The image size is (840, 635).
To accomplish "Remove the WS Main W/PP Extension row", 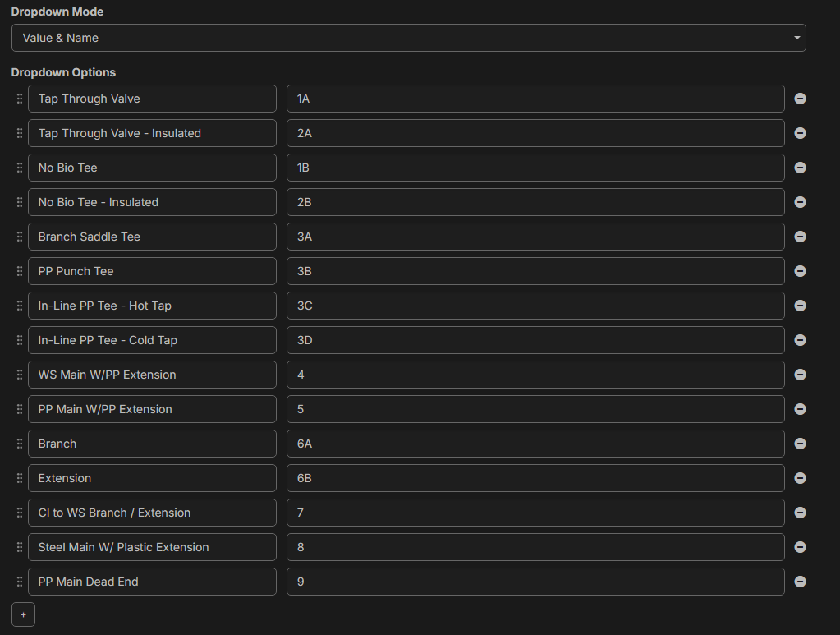I will 800,375.
